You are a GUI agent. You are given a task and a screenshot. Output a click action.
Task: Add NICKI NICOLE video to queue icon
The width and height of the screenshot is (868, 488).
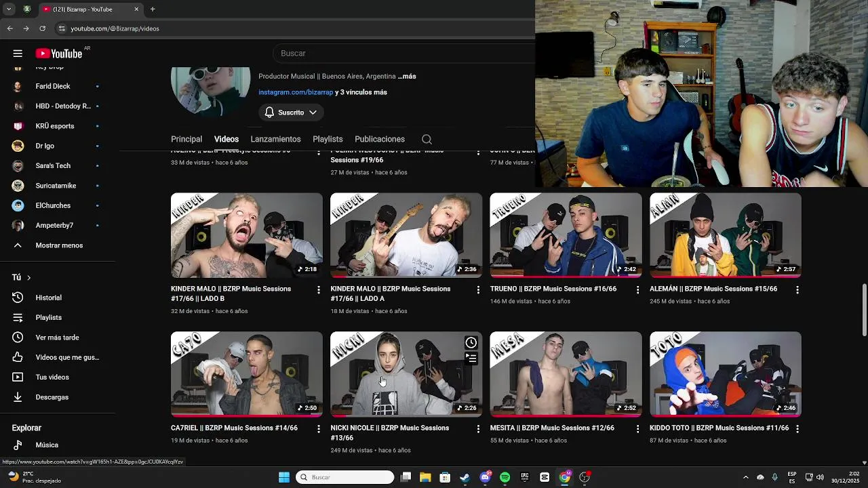coord(471,359)
